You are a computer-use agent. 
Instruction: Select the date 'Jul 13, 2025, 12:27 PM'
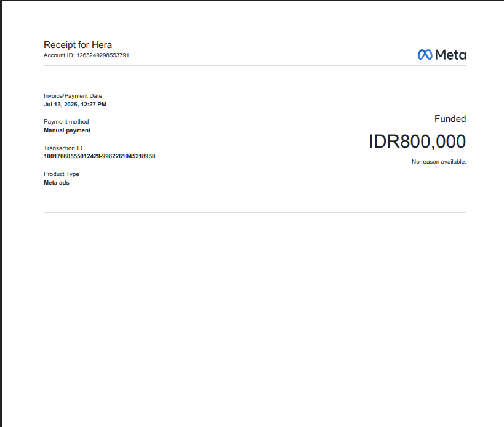(x=74, y=105)
